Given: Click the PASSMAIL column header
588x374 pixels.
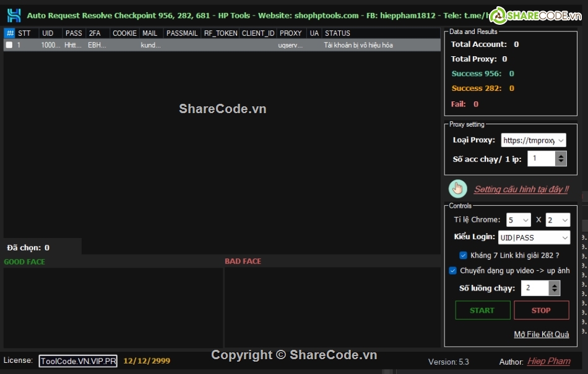Looking at the screenshot, I should (182, 33).
